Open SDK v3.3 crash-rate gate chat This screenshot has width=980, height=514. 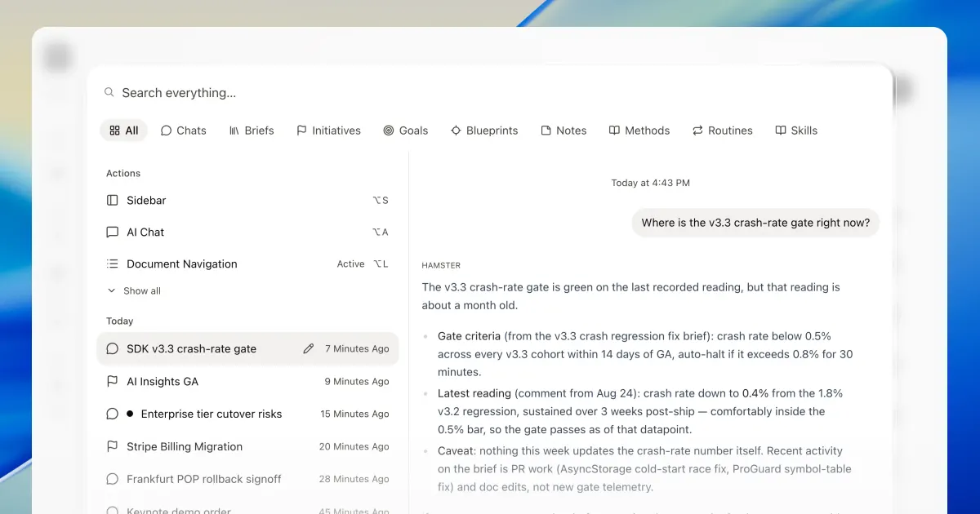click(x=247, y=348)
